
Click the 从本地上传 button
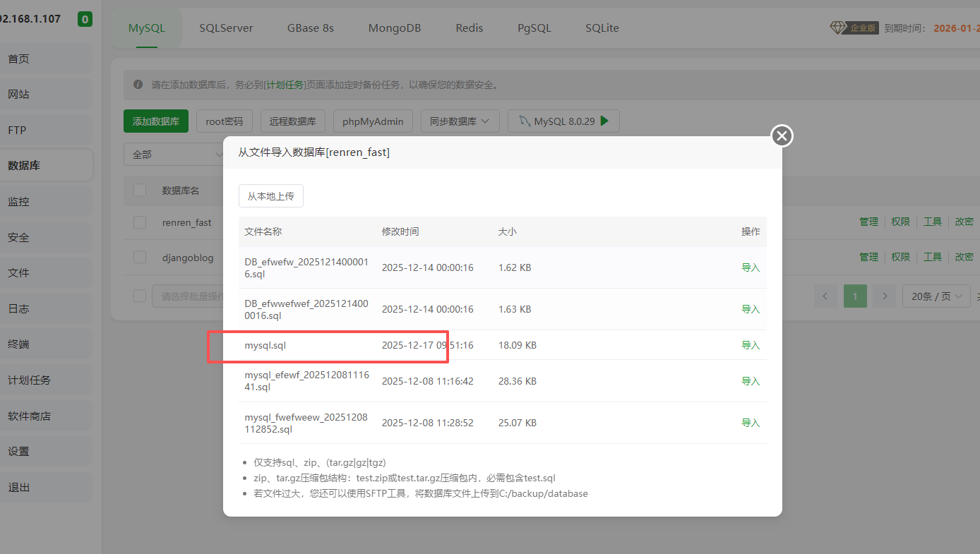270,195
